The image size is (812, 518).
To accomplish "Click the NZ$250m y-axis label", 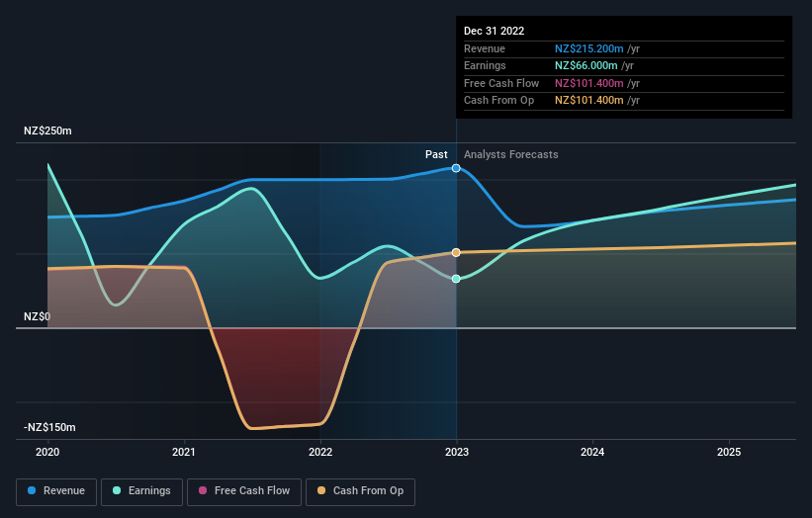I will tap(47, 130).
